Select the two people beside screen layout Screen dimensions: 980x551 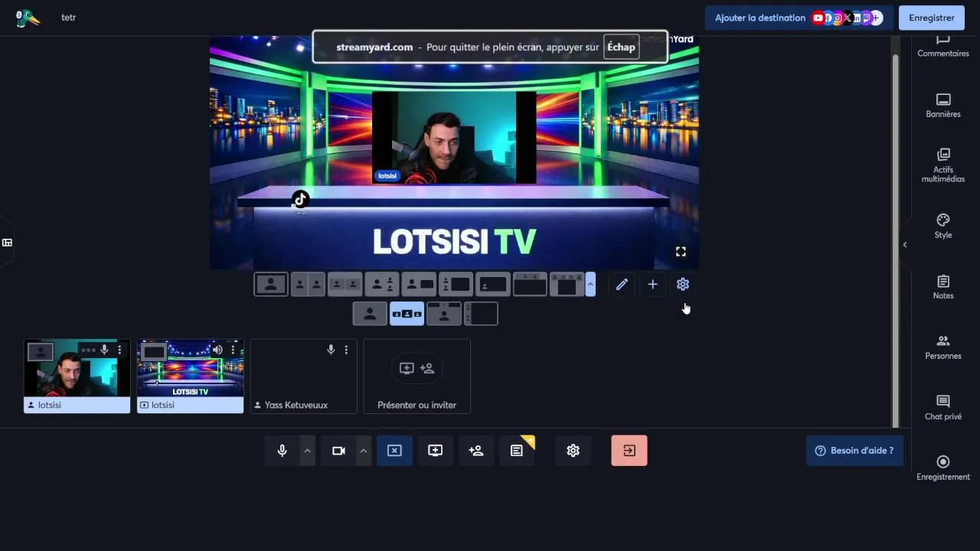456,284
